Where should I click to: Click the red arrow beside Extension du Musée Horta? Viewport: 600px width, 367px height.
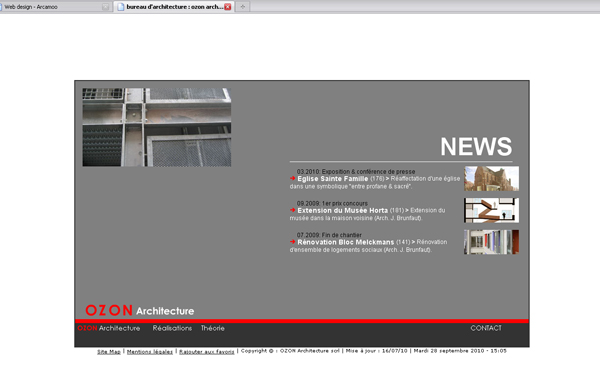tap(293, 210)
